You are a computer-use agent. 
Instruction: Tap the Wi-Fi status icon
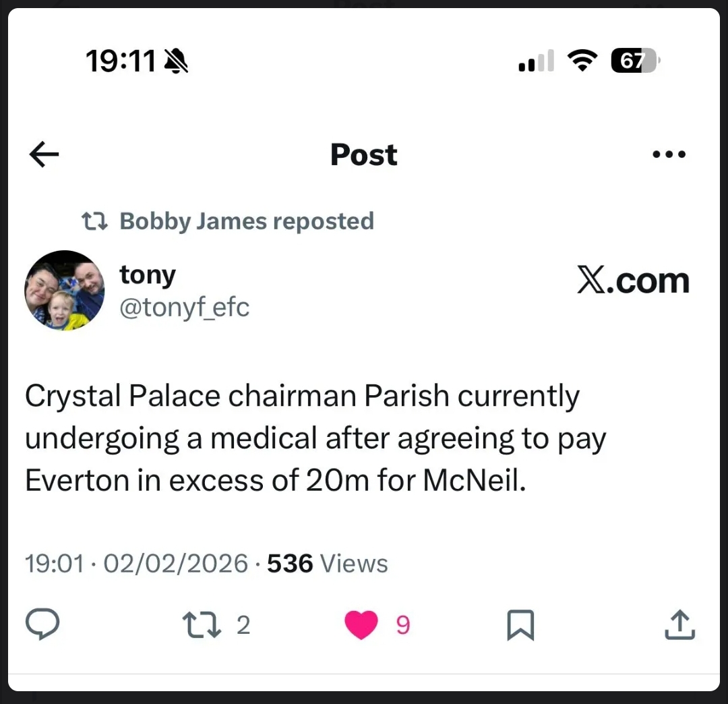coord(583,62)
